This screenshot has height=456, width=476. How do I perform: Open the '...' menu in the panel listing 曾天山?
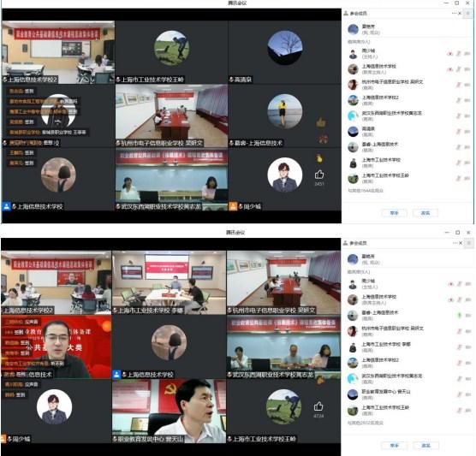tap(455, 243)
